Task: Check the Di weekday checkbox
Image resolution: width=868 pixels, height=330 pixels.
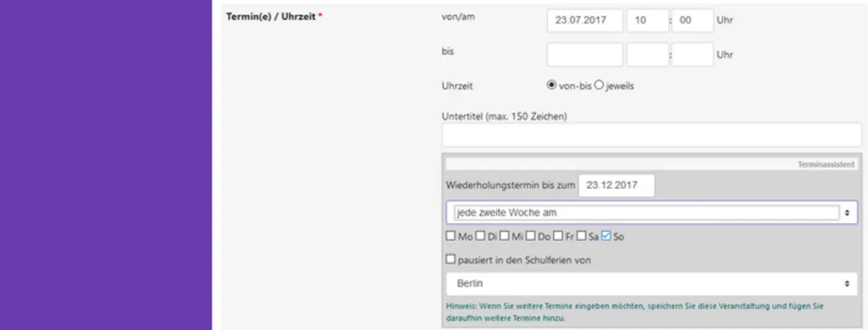Action: coord(480,236)
